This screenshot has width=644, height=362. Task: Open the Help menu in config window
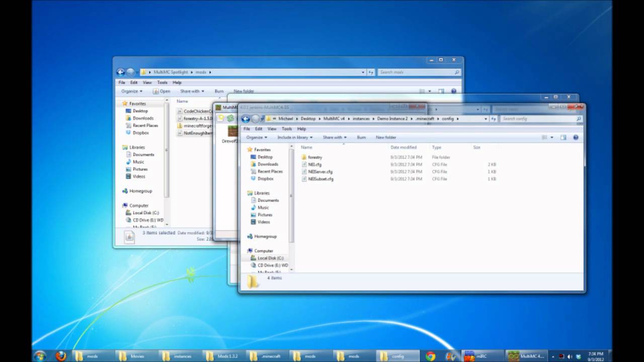pyautogui.click(x=301, y=129)
